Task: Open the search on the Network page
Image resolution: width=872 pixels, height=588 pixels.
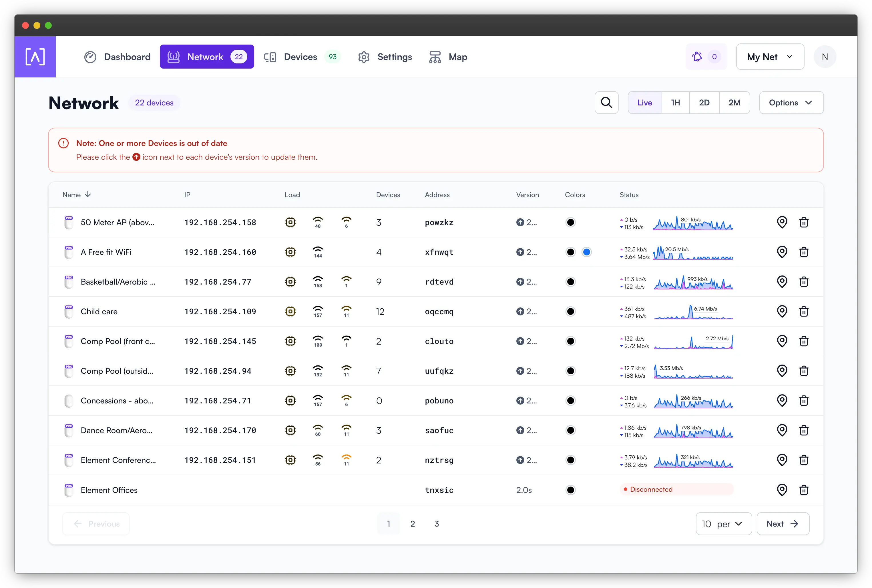Action: tap(606, 102)
